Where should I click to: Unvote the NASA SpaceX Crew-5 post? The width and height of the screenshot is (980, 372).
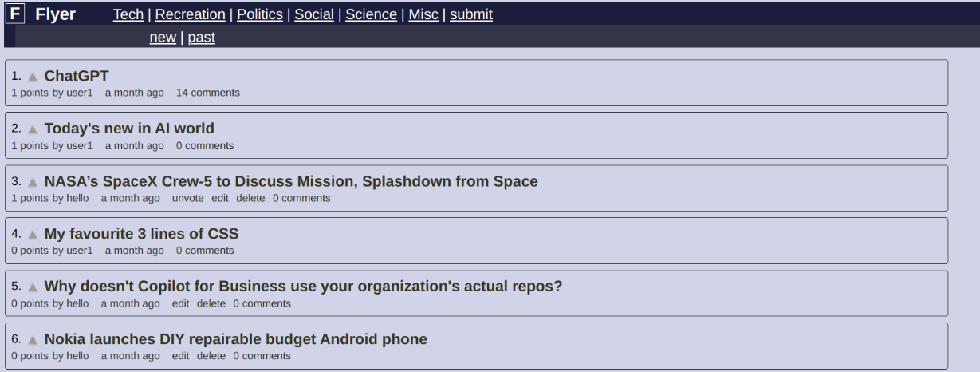188,198
